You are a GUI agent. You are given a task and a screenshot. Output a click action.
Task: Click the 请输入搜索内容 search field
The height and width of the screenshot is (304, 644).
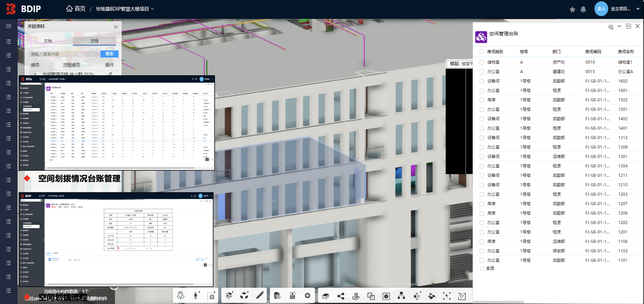click(x=64, y=54)
